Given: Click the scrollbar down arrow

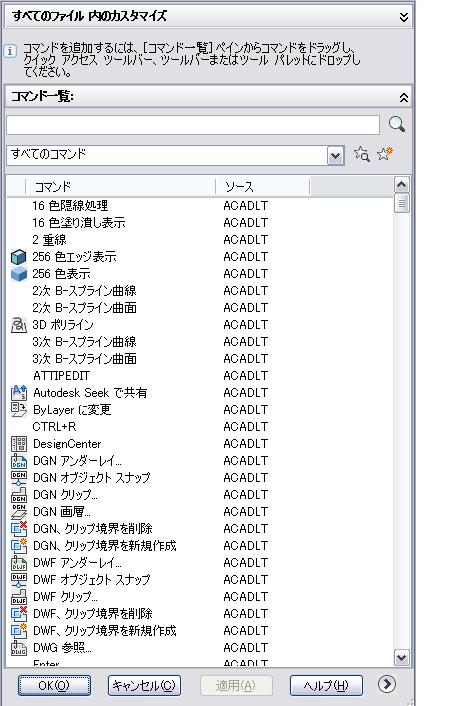Looking at the screenshot, I should pyautogui.click(x=401, y=657).
